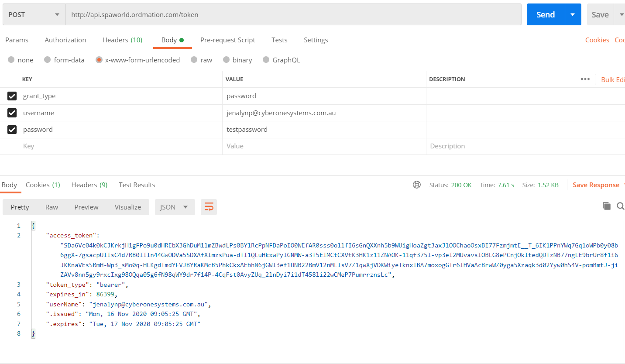
Task: Expand the Send button dropdown arrow
Action: [x=573, y=14]
